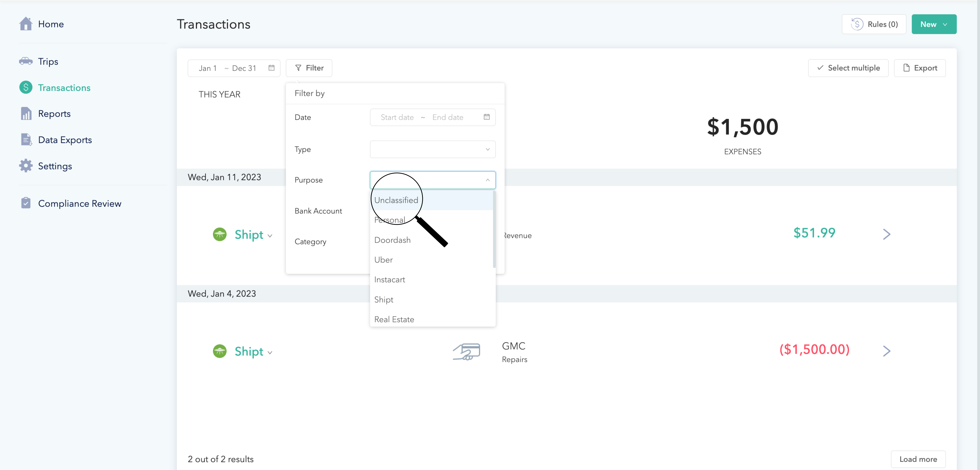This screenshot has height=470, width=980.
Task: Click the Shipt logo on the GMC row
Action: (219, 351)
